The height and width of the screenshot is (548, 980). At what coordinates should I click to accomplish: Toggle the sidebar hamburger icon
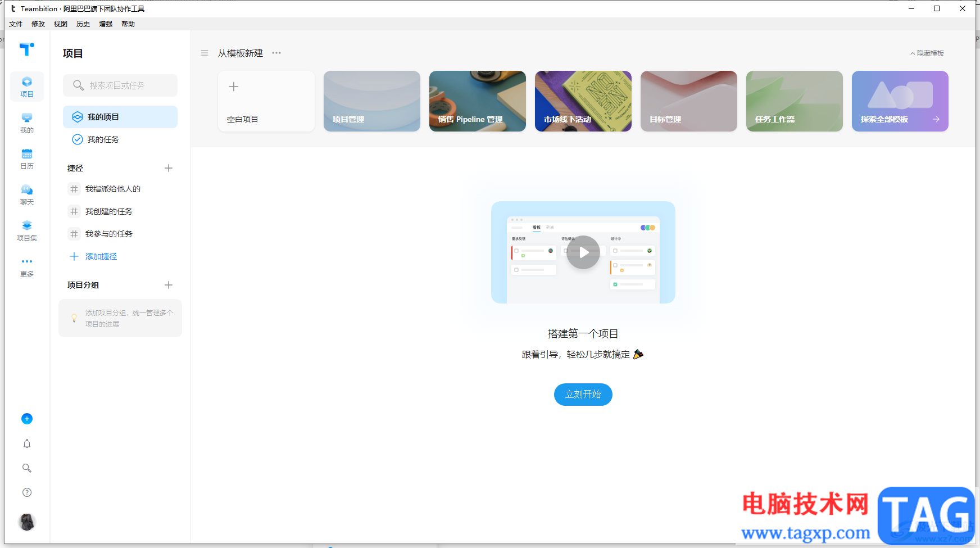205,53
